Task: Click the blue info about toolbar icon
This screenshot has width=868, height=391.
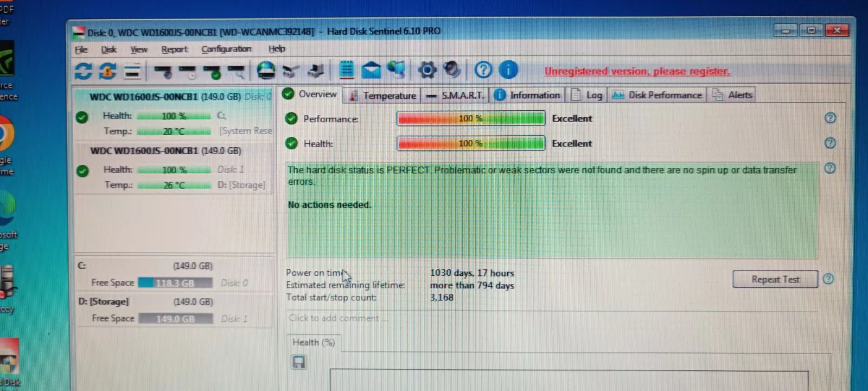Action: 508,70
